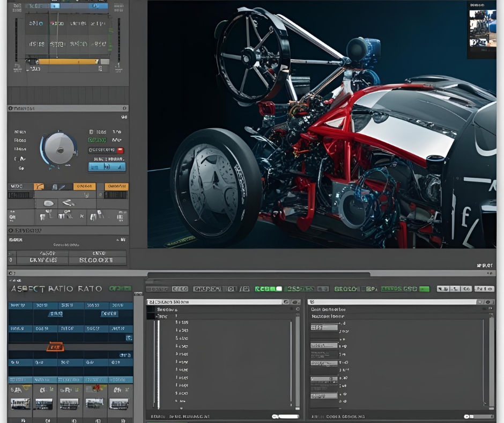Click the yellow progress bar in top-left panel
504x423 pixels.
pyautogui.click(x=68, y=62)
